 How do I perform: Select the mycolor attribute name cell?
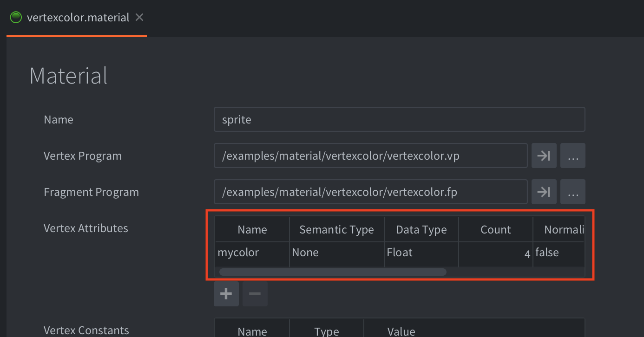click(x=252, y=253)
